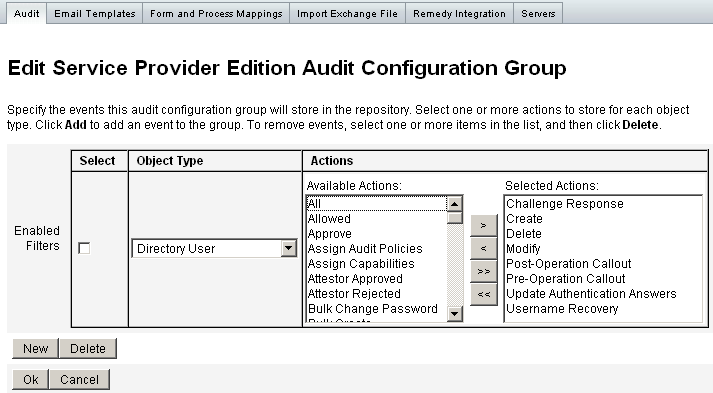Select 'Assign Audit Policies' in Available Actions
Screen dimensions: 713x393
pos(377,249)
